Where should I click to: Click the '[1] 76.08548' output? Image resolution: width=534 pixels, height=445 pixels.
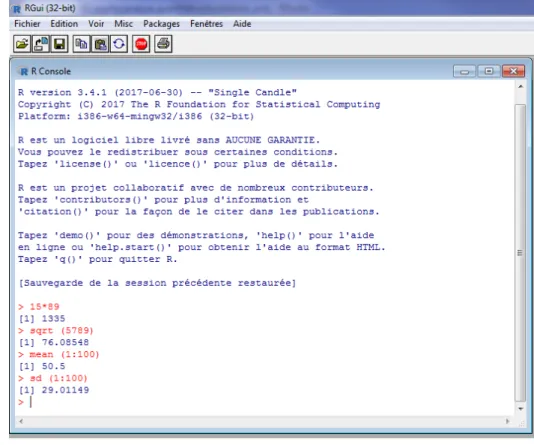tap(54, 343)
